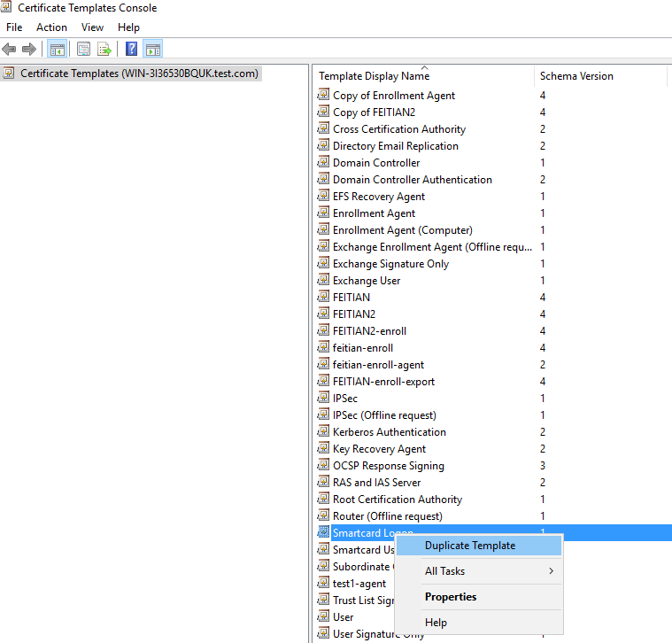Select the Enrollment Agent template row
672x643 pixels.
tap(374, 213)
